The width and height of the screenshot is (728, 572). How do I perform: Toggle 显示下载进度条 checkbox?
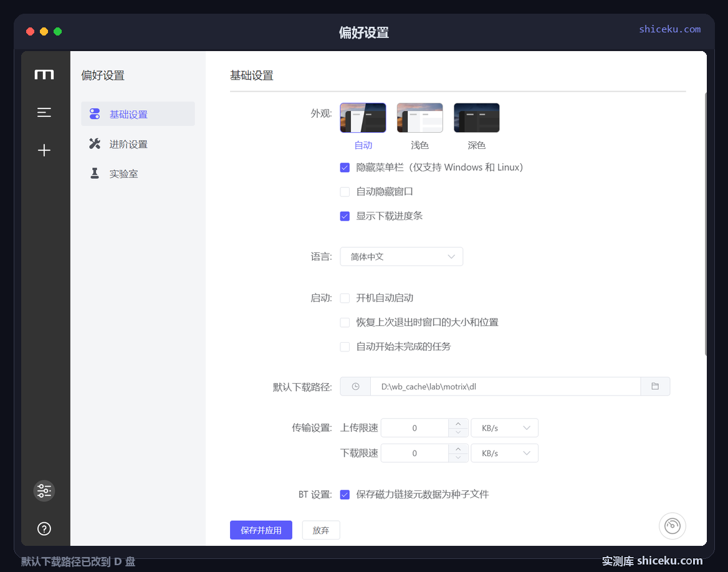point(345,216)
